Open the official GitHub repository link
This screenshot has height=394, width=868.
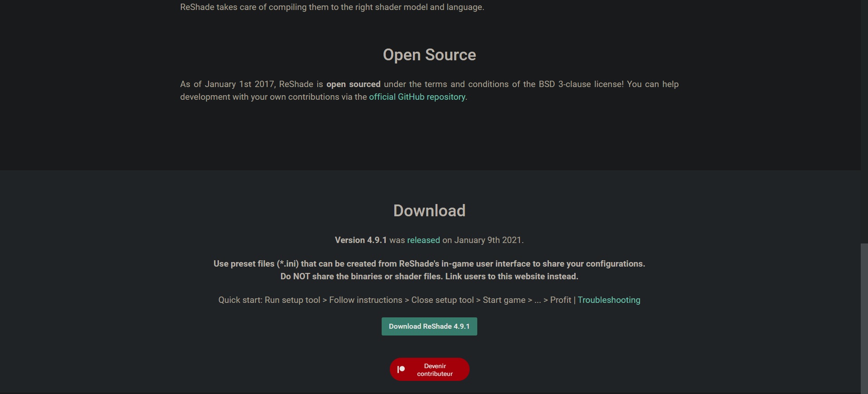[417, 97]
